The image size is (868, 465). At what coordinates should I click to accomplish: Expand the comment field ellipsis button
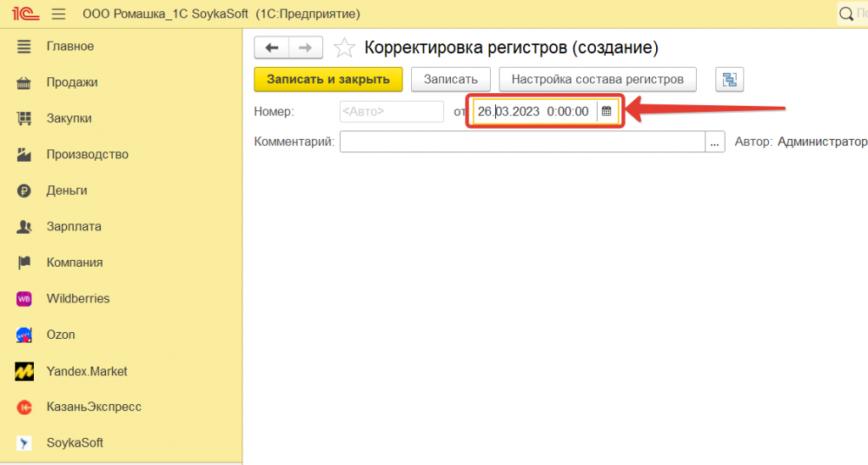716,142
